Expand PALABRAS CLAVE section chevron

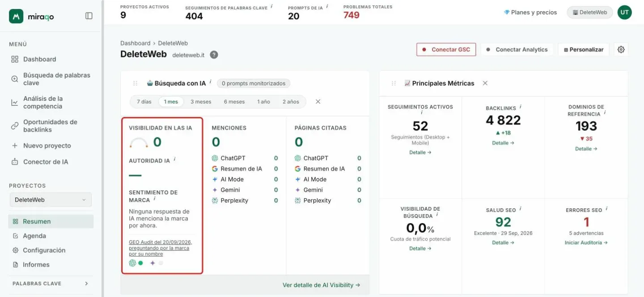tap(86, 284)
